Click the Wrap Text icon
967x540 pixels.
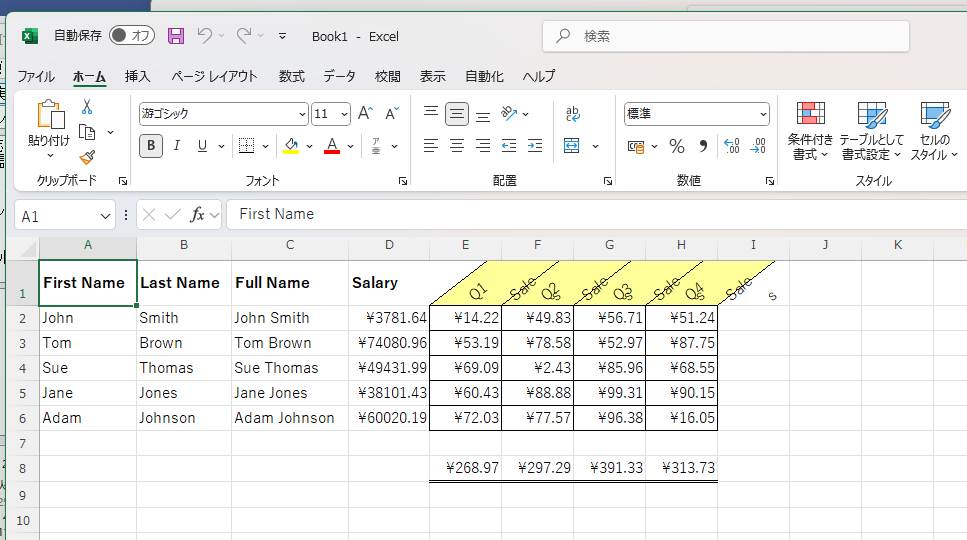pos(573,114)
